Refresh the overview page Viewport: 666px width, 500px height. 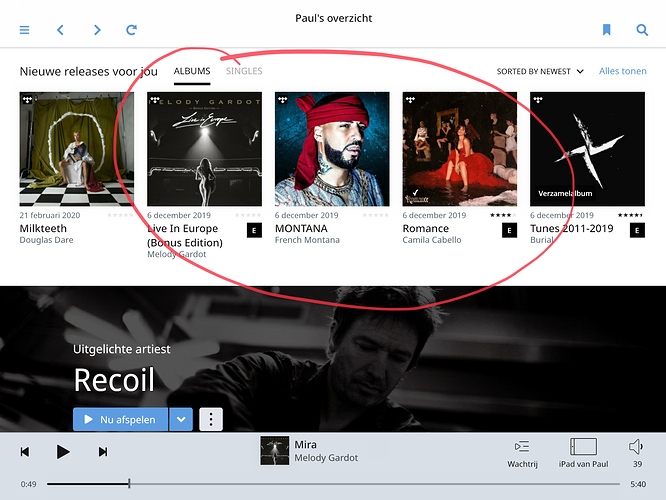point(132,30)
